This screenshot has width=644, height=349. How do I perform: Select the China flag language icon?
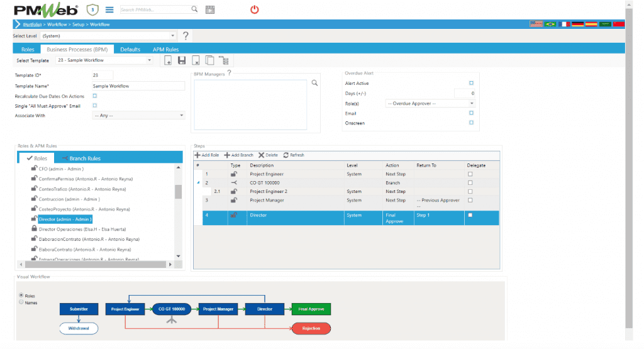(619, 24)
